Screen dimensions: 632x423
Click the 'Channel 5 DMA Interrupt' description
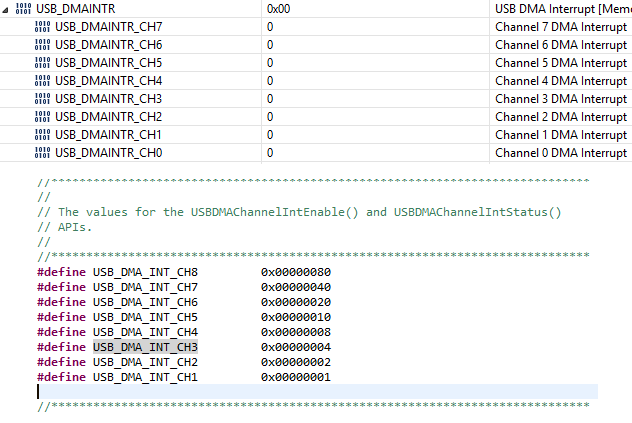561,63
